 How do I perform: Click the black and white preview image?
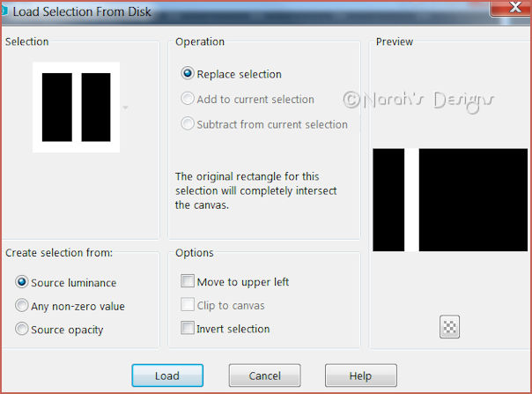[449, 200]
